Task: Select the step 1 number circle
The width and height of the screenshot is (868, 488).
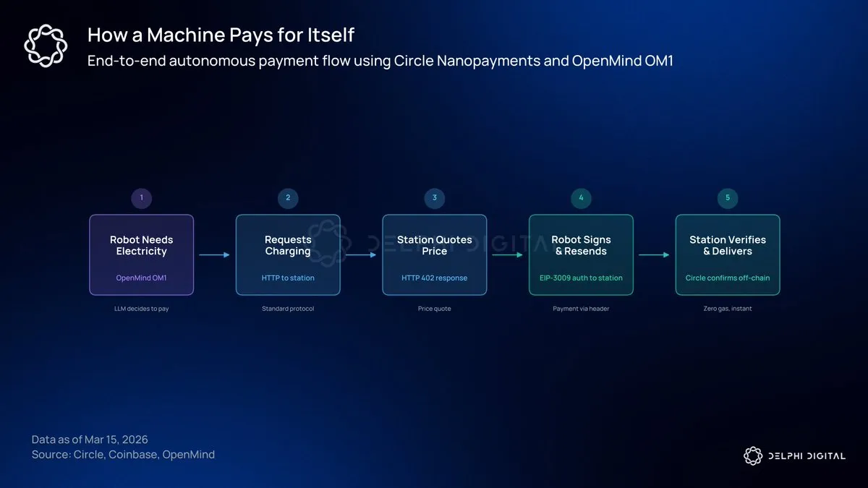Action: click(x=142, y=198)
